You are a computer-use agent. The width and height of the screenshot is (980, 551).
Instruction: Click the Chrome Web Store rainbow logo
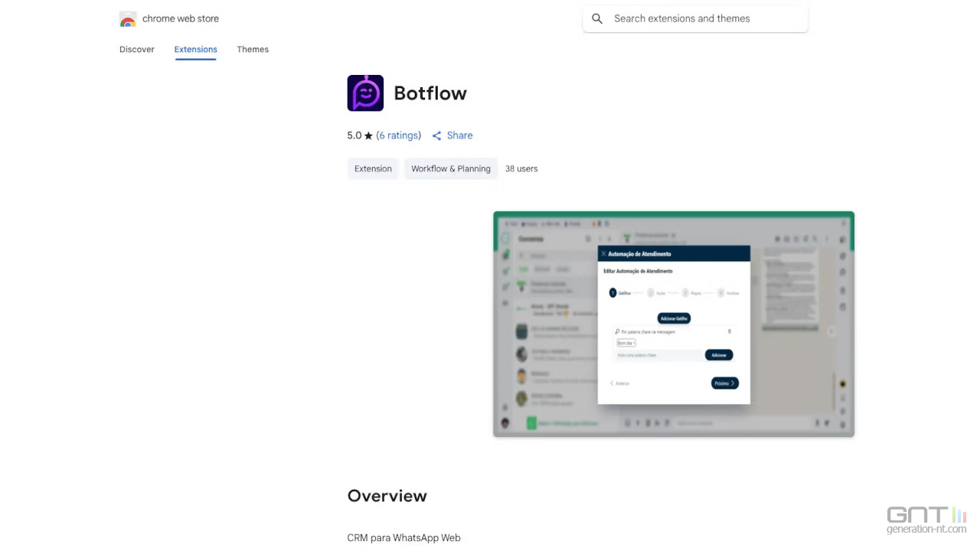(x=128, y=19)
